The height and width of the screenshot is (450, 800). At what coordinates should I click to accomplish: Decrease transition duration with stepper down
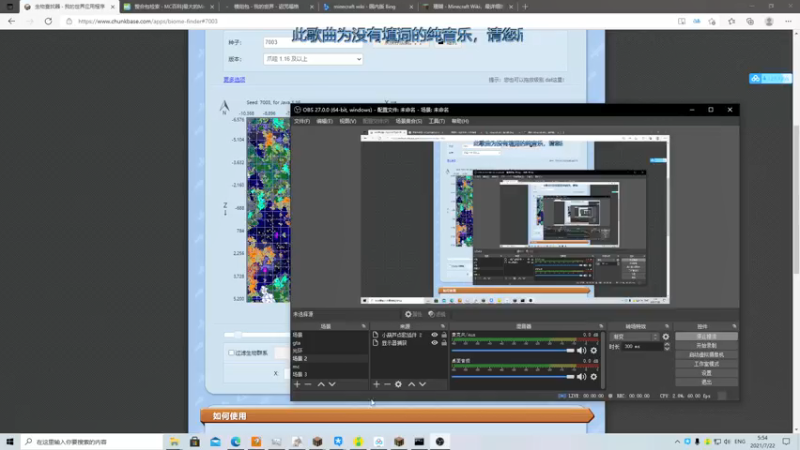pyautogui.click(x=666, y=348)
